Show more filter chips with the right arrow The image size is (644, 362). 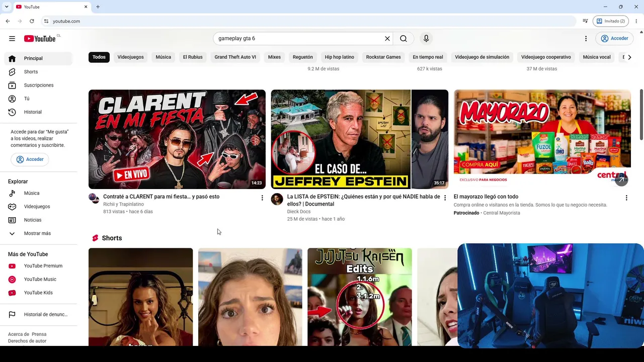pyautogui.click(x=629, y=57)
